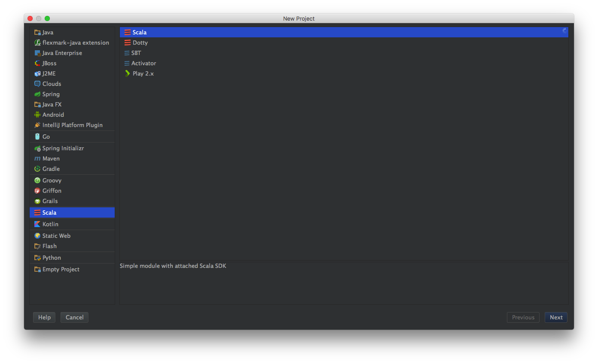Select the Kotlin logo icon
The image size is (598, 364).
[x=37, y=224]
